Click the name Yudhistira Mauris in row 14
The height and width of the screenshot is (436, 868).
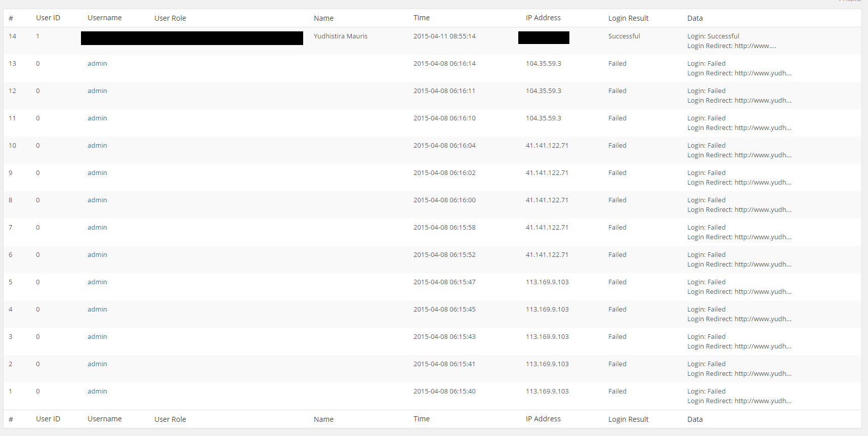341,36
